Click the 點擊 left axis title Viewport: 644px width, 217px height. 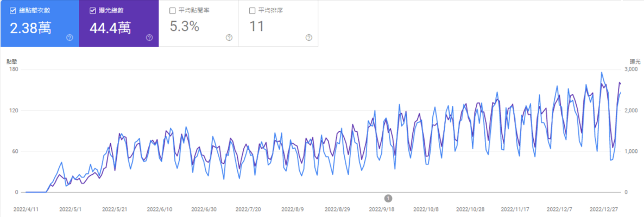click(12, 61)
